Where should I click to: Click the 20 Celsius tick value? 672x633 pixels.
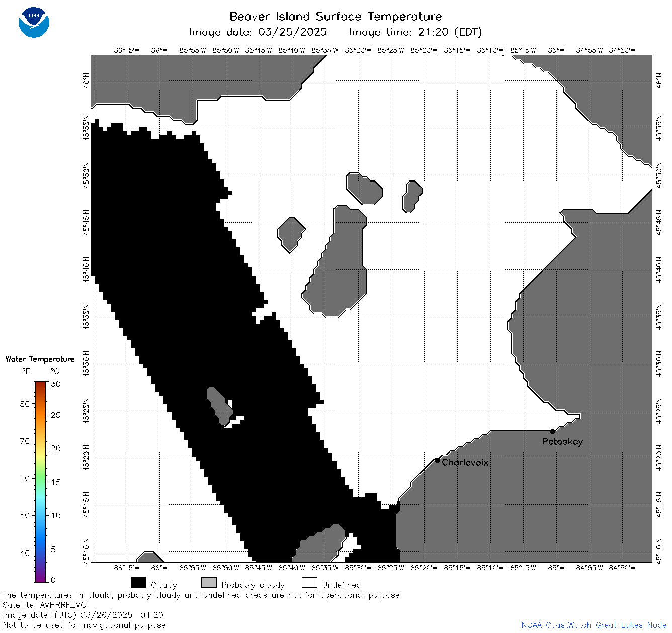[56, 448]
